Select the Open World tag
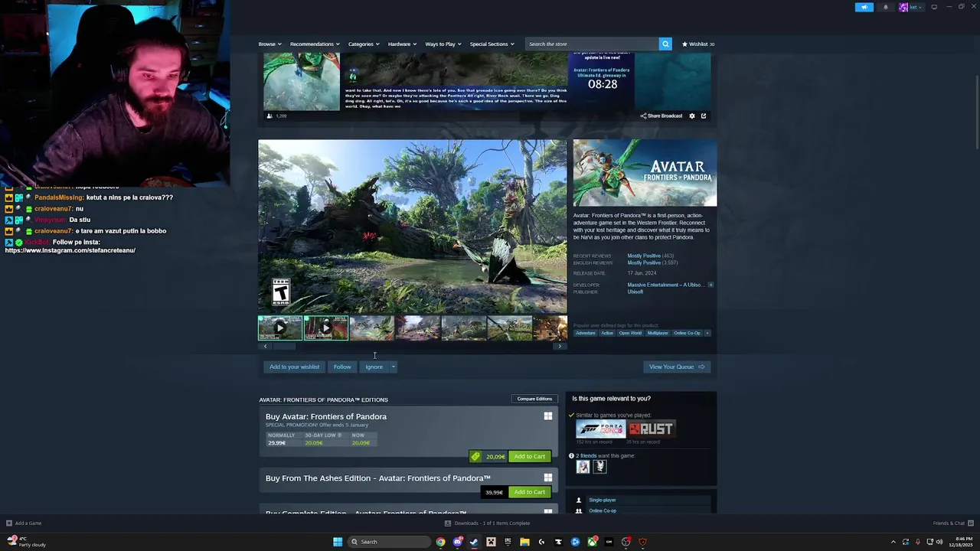The height and width of the screenshot is (551, 980). coord(630,333)
